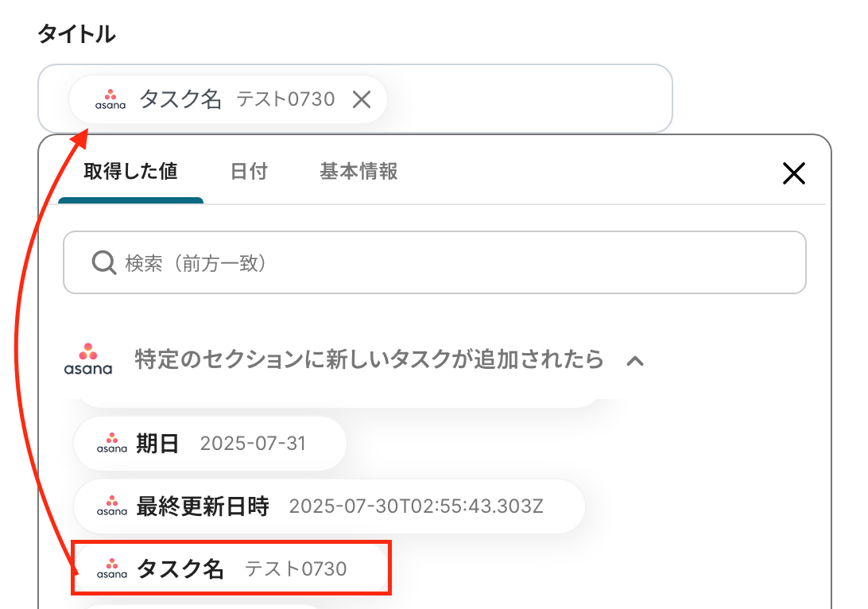Switch to the 取得した値 tab
Viewport: 868px width, 609px height.
point(130,172)
